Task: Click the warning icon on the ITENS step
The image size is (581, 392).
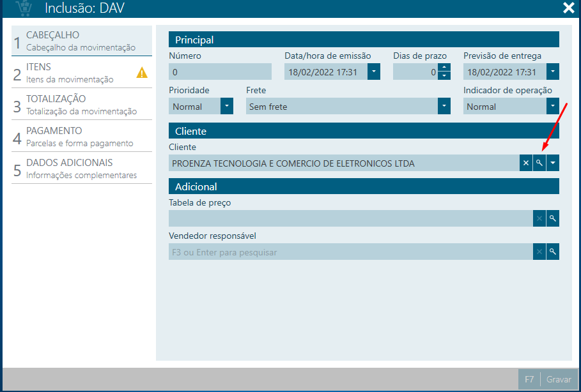Action: pyautogui.click(x=142, y=73)
